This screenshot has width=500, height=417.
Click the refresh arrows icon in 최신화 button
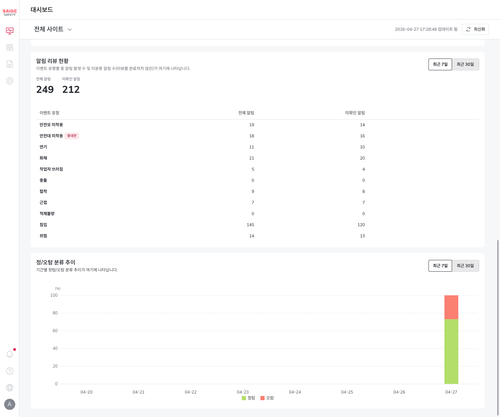[x=468, y=29]
